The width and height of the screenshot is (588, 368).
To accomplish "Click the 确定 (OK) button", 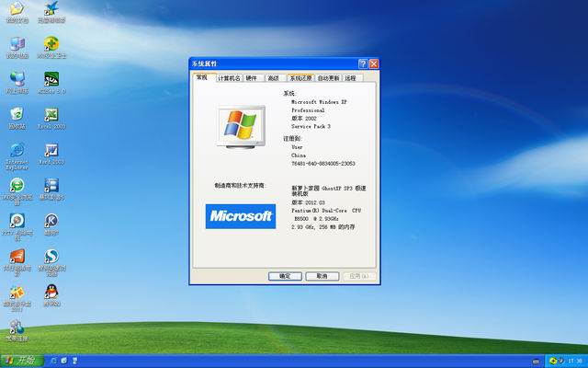I will 285,276.
